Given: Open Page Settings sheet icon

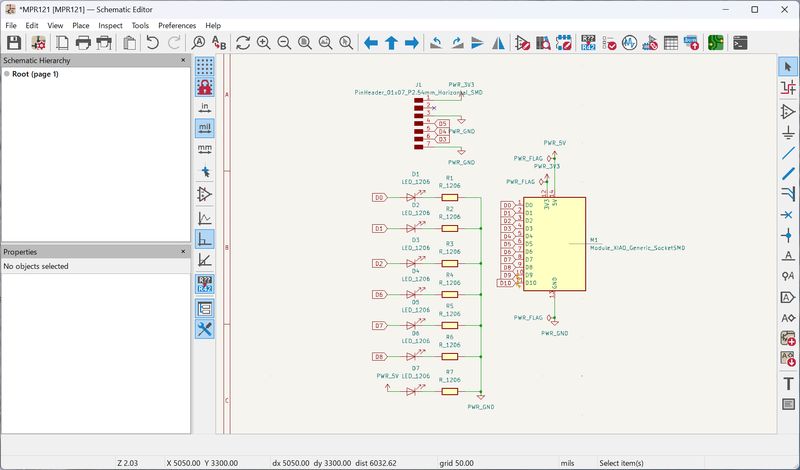Looking at the screenshot, I should point(62,43).
